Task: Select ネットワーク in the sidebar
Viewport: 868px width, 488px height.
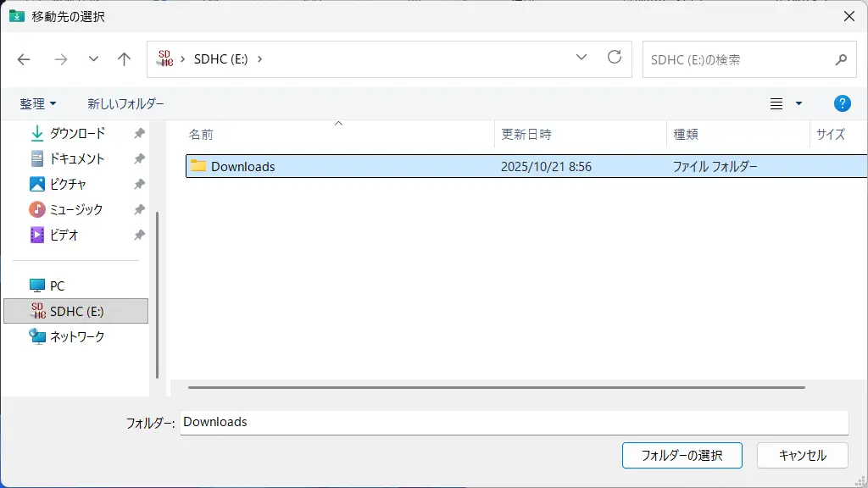Action: (x=76, y=336)
